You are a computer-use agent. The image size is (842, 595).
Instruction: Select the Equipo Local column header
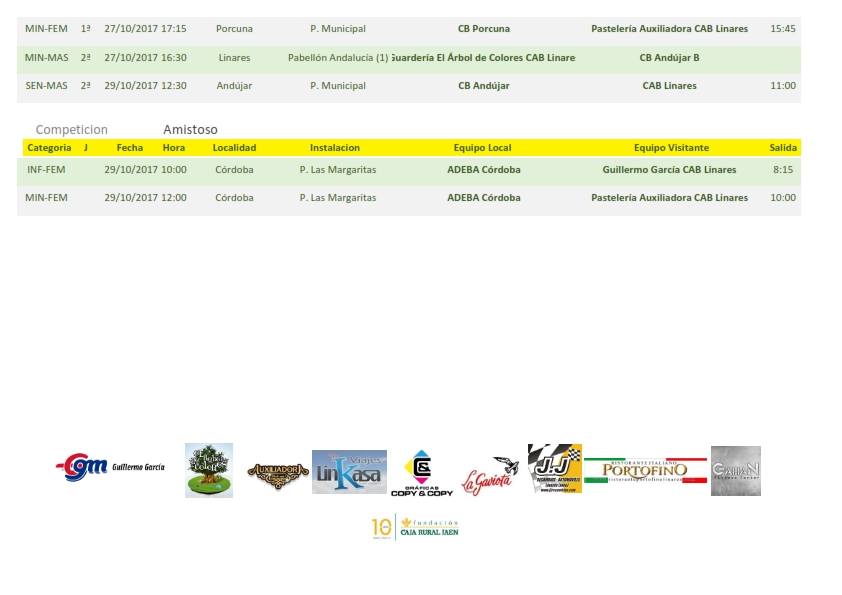click(482, 148)
